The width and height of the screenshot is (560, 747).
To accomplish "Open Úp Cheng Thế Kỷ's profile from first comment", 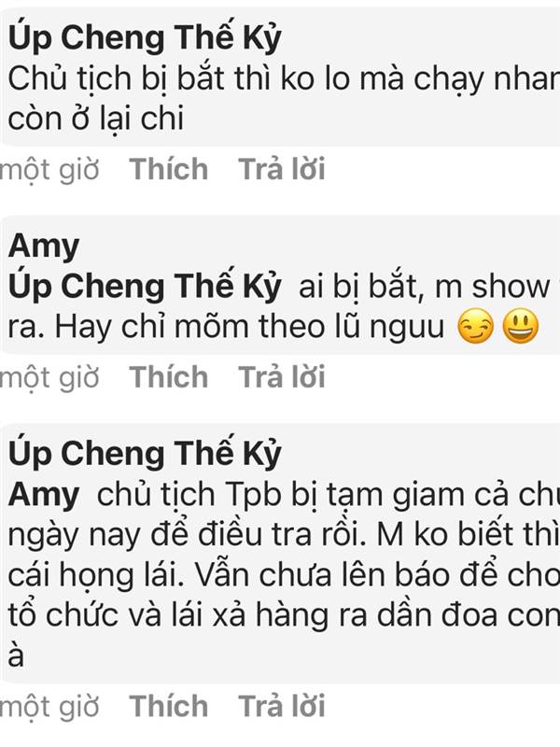I will click(145, 38).
